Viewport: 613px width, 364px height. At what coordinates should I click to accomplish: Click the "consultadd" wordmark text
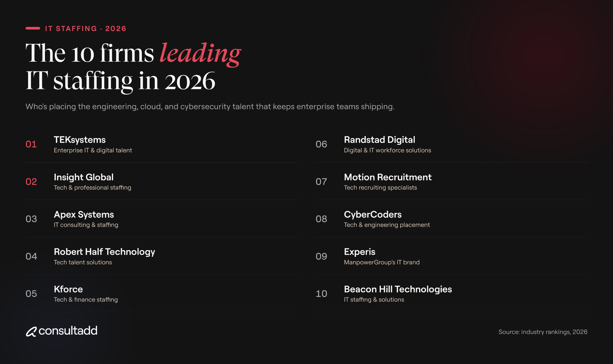[68, 331]
